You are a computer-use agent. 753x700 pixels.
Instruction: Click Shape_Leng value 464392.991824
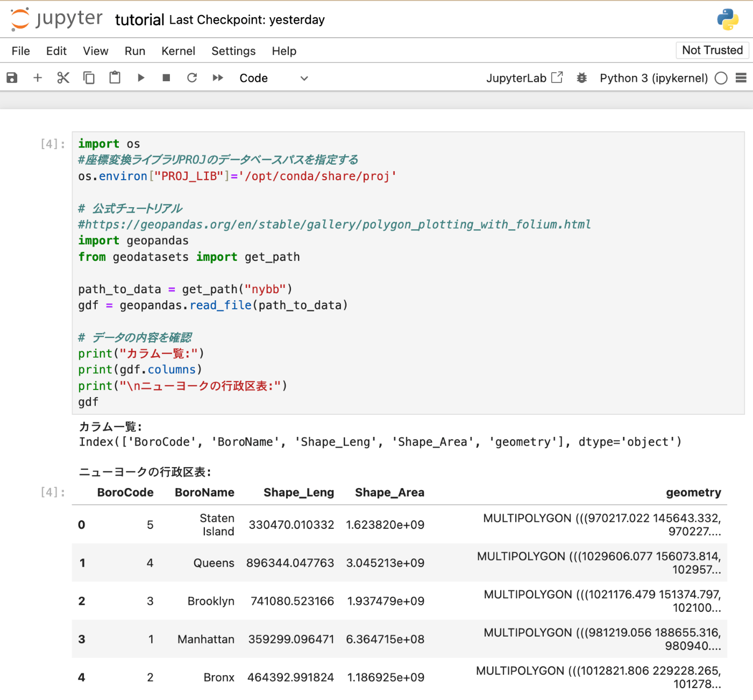tap(290, 677)
